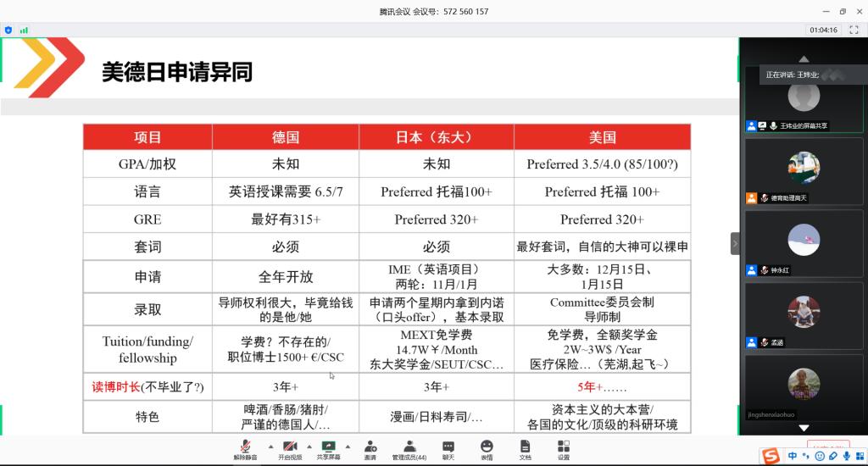
Task: Open the 表情 emoji reactions
Action: [x=487, y=447]
